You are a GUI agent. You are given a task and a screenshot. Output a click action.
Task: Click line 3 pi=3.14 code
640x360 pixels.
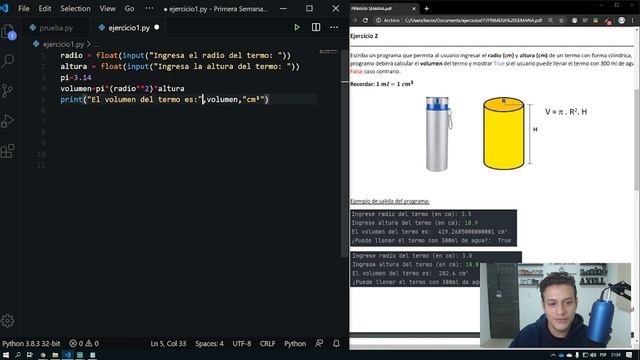[x=76, y=77]
